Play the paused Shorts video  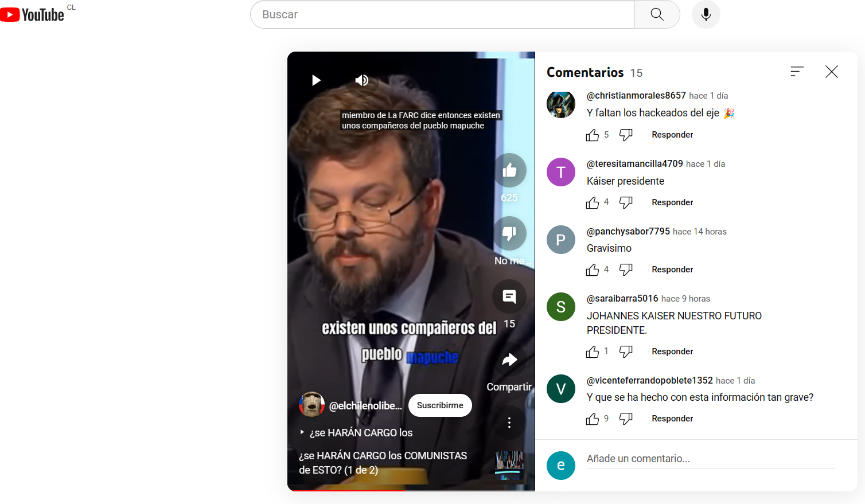316,80
